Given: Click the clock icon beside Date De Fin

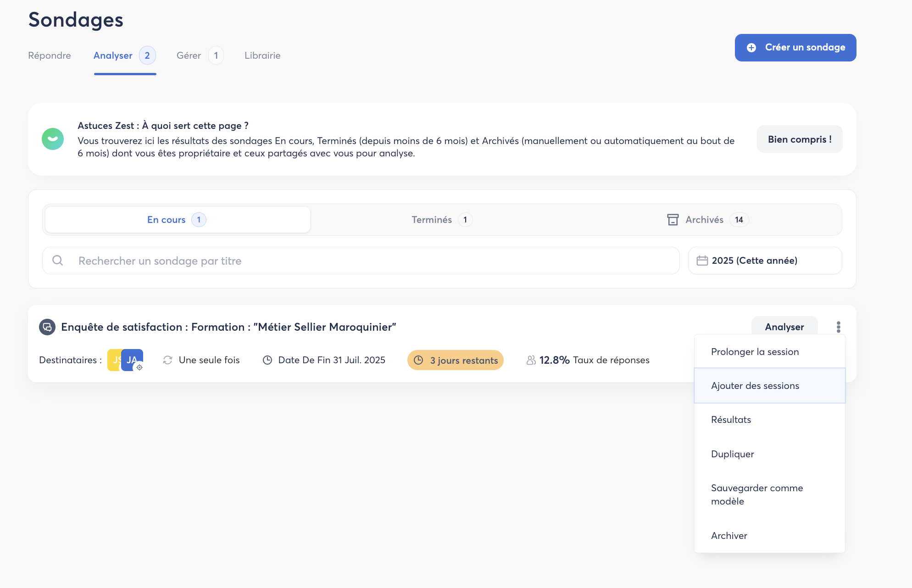Looking at the screenshot, I should click(267, 360).
